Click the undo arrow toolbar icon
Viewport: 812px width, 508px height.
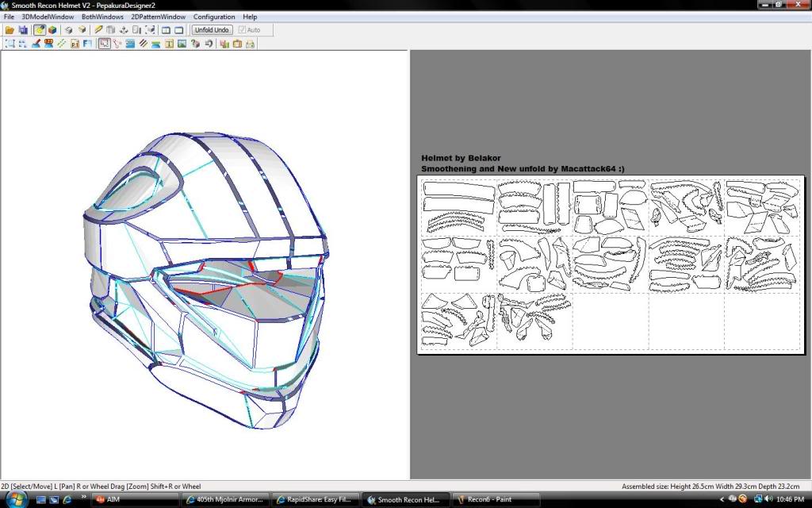[209, 44]
